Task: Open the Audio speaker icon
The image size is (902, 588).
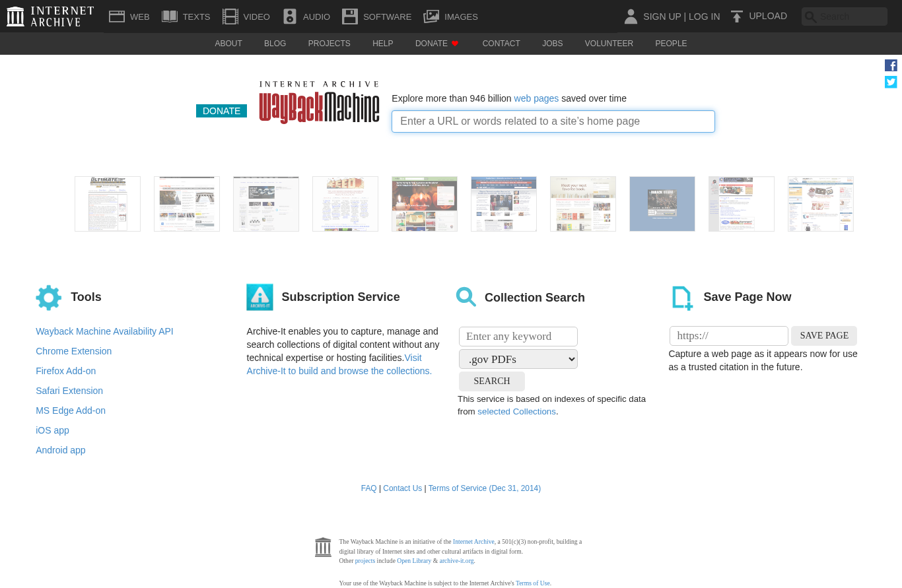Action: click(x=290, y=16)
